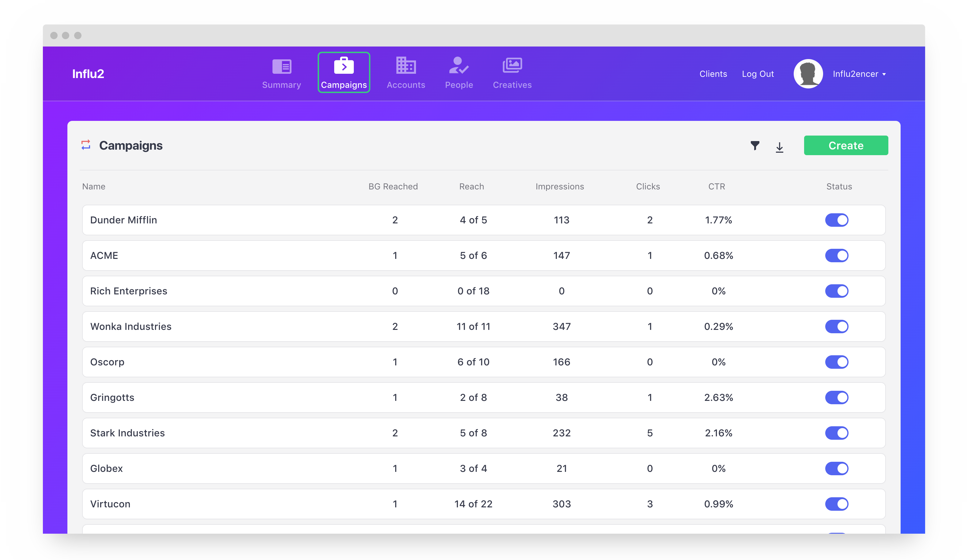Click the user profile avatar
The height and width of the screenshot is (560, 968).
(808, 74)
